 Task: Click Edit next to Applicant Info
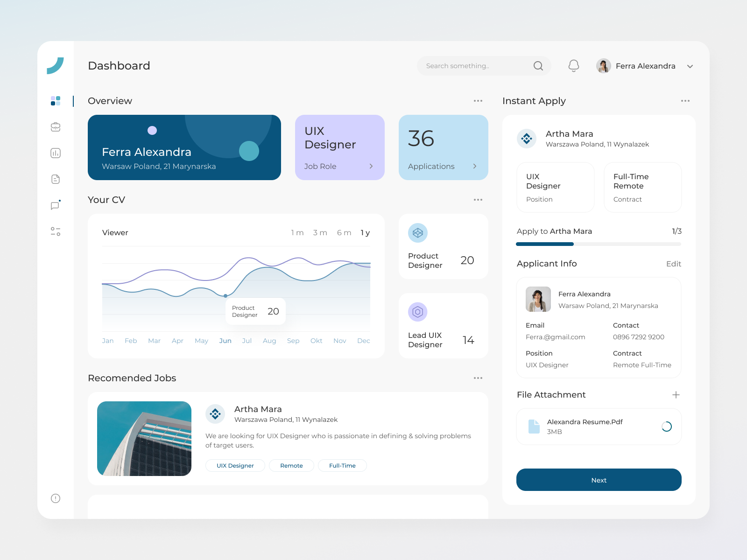[673, 264]
